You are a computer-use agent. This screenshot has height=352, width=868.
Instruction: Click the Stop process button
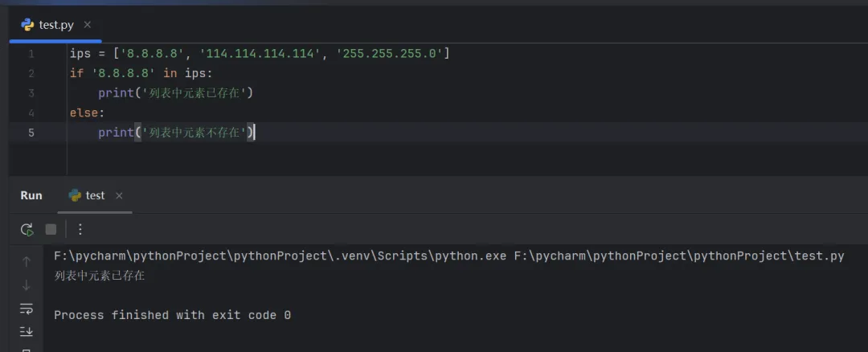(51, 229)
